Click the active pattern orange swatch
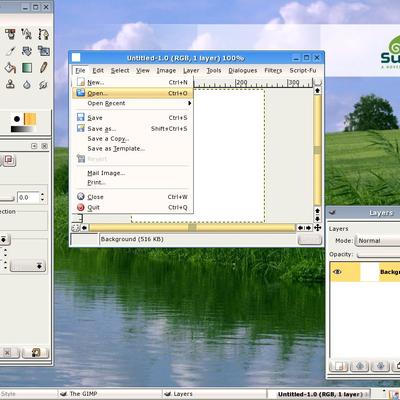 30,119
